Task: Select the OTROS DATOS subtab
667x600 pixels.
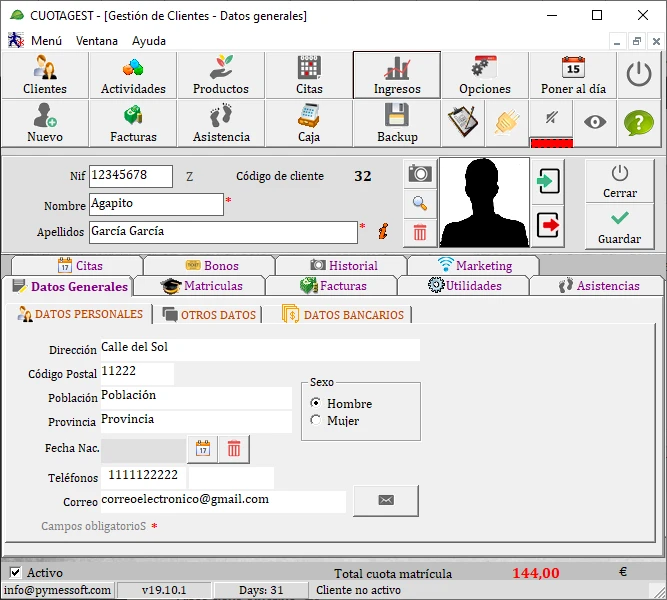Action: pos(208,315)
